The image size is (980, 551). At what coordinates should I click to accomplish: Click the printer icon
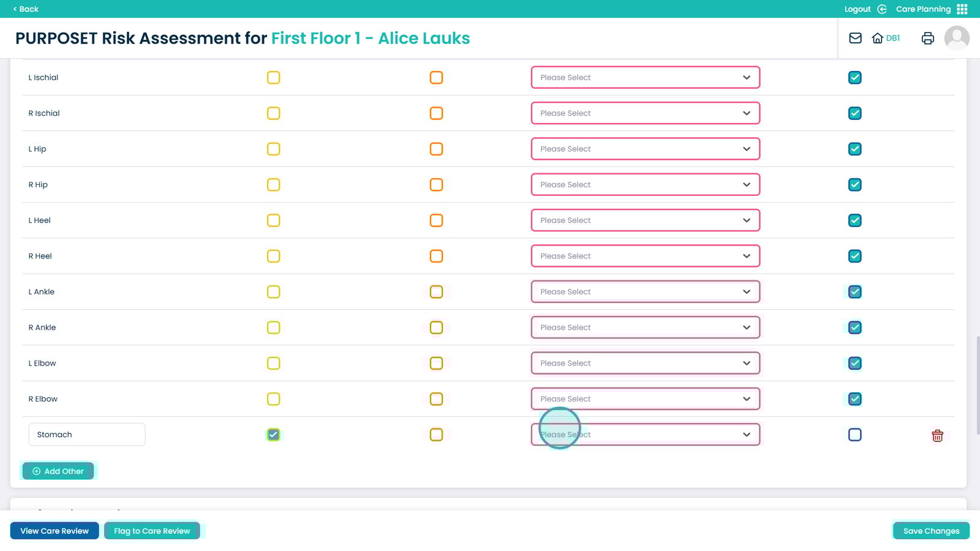click(x=927, y=38)
